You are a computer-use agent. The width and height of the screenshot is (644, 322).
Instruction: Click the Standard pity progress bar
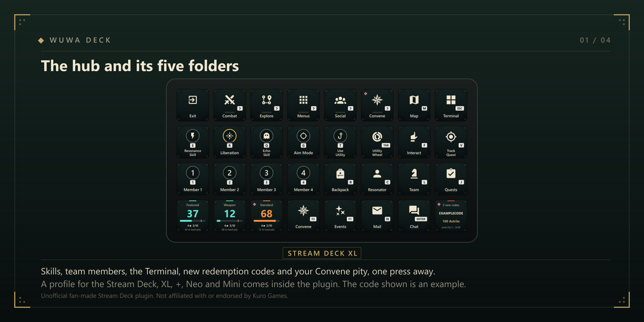pyautogui.click(x=267, y=221)
